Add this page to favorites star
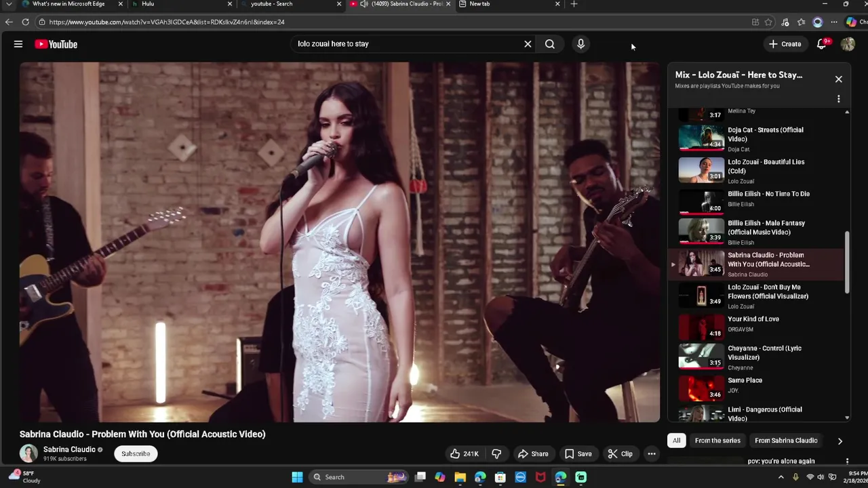The width and height of the screenshot is (868, 488). tap(768, 22)
